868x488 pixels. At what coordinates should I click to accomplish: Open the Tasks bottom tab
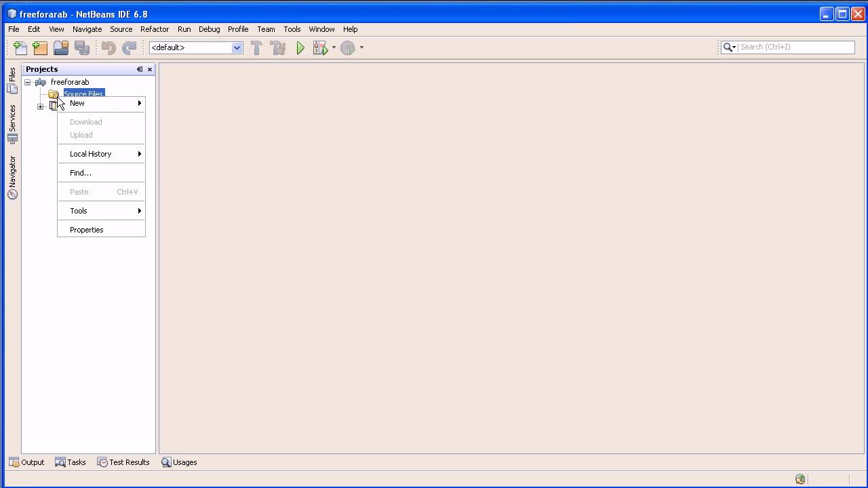tap(70, 462)
